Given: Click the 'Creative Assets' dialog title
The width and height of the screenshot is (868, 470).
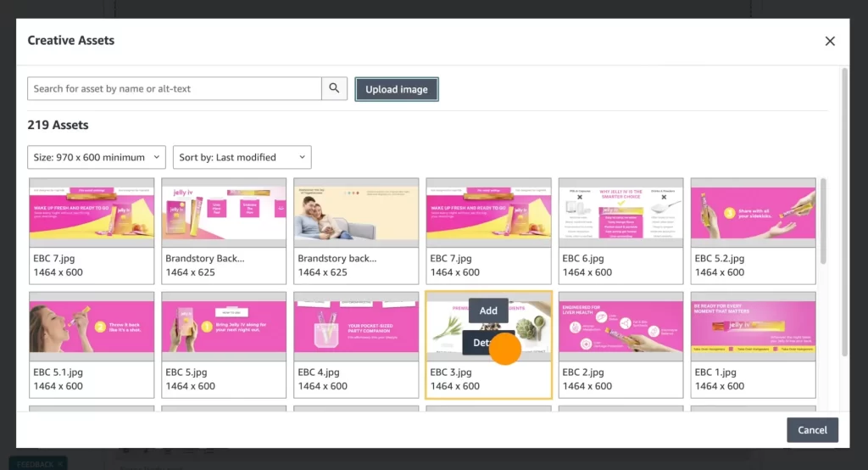Looking at the screenshot, I should click(71, 41).
